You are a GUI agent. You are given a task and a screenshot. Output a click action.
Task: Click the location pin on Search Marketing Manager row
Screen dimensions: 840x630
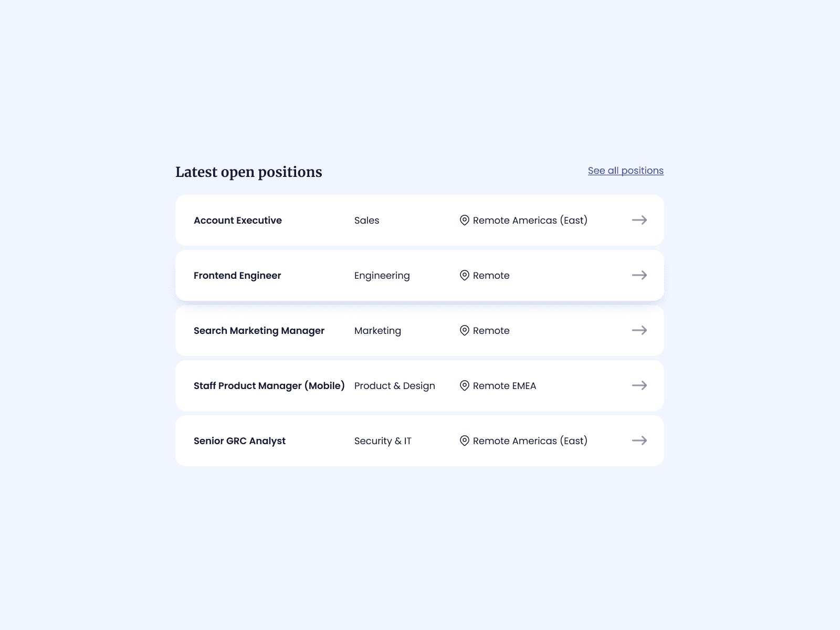point(464,331)
